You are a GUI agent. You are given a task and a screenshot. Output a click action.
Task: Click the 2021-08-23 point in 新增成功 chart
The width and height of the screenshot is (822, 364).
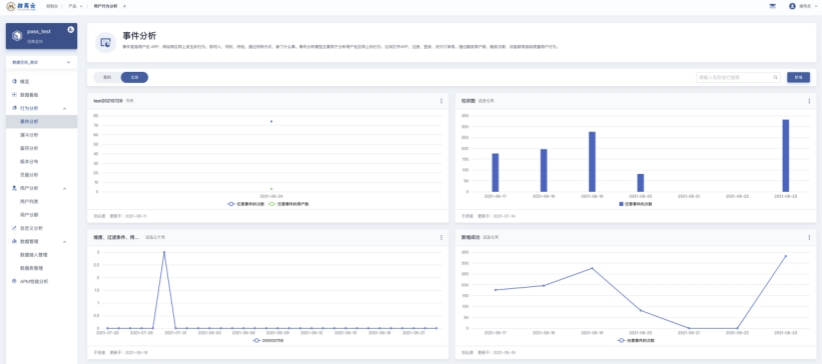(x=785, y=256)
